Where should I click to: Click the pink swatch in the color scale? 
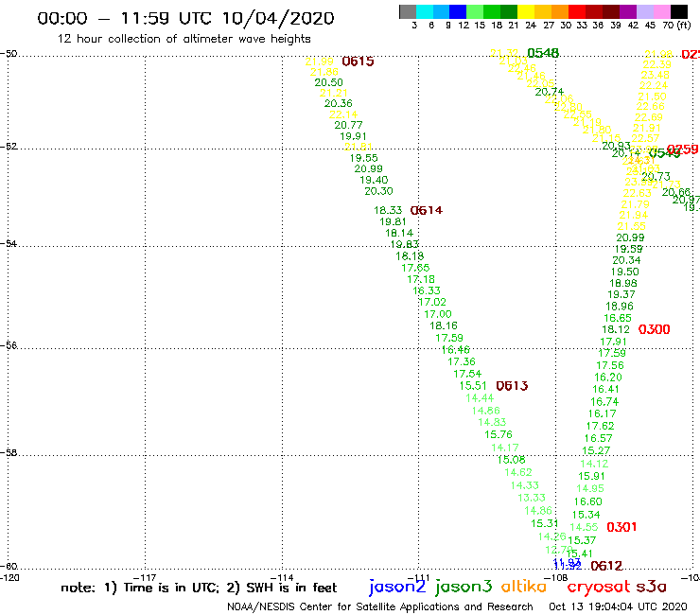[x=662, y=11]
